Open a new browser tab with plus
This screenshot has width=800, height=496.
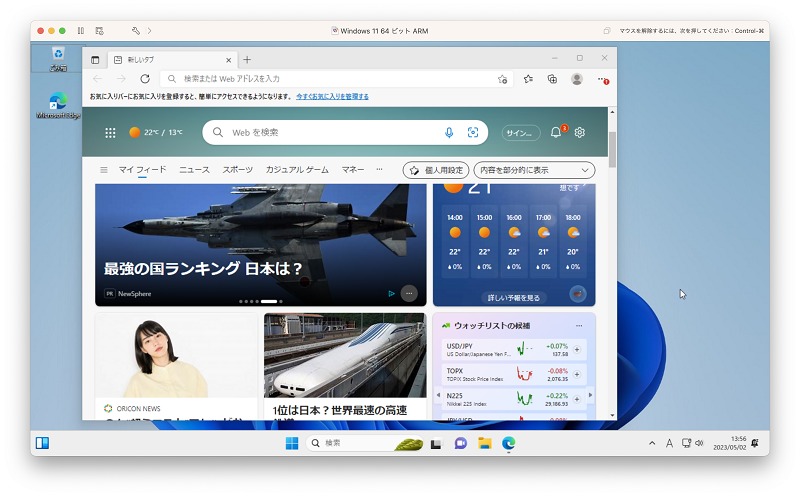[247, 60]
